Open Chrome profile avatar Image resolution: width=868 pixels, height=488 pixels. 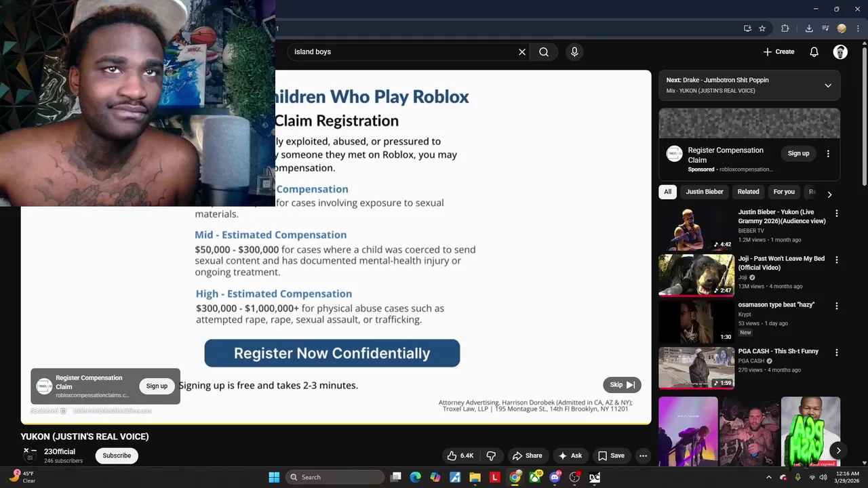pyautogui.click(x=842, y=28)
